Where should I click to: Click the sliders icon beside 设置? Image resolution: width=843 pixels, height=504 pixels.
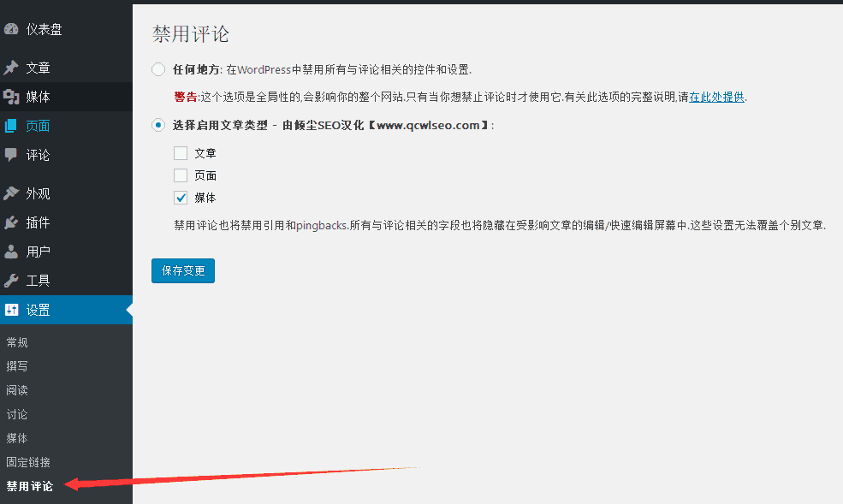pos(11,310)
